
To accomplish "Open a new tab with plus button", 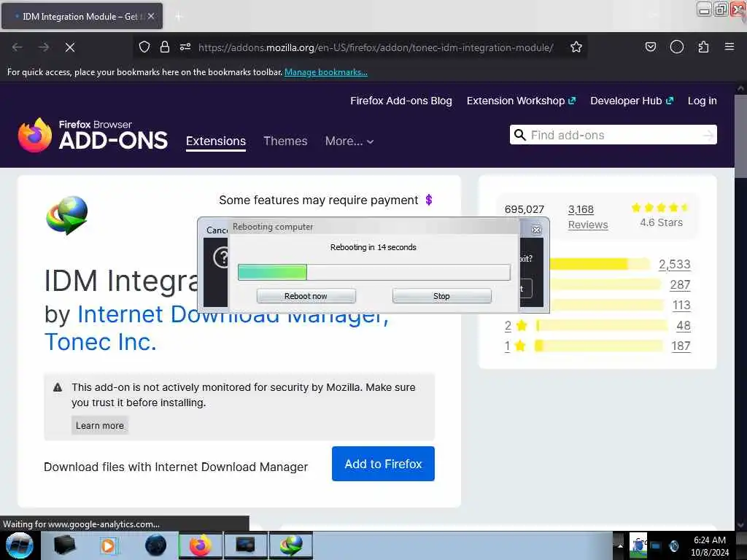I will click(x=179, y=17).
